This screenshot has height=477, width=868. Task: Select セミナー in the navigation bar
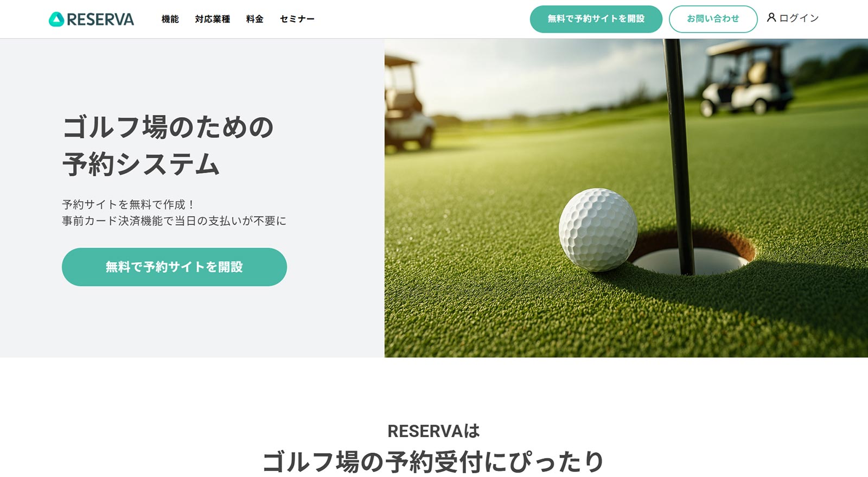tap(297, 19)
